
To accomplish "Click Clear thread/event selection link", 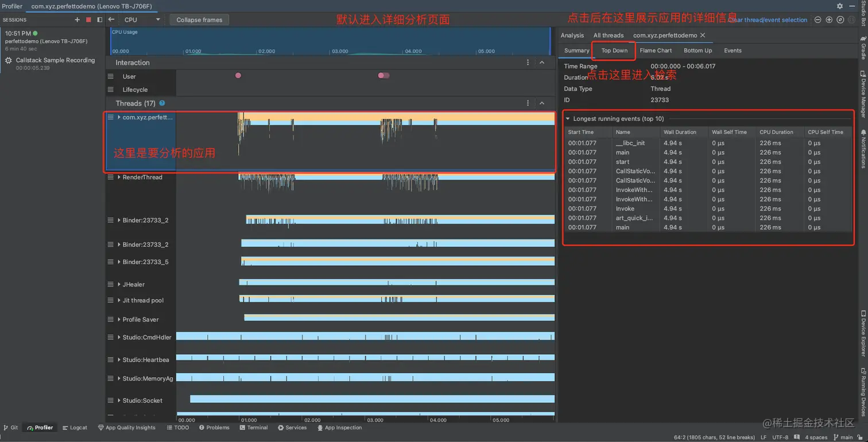I will [768, 20].
